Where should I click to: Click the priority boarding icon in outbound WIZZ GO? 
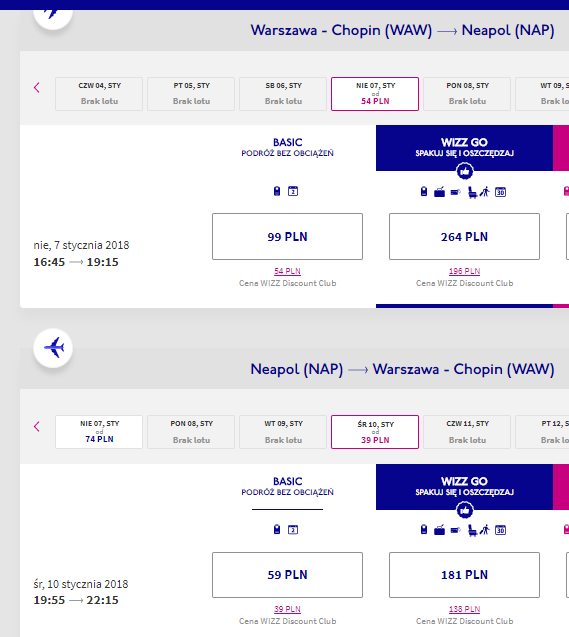(x=485, y=192)
